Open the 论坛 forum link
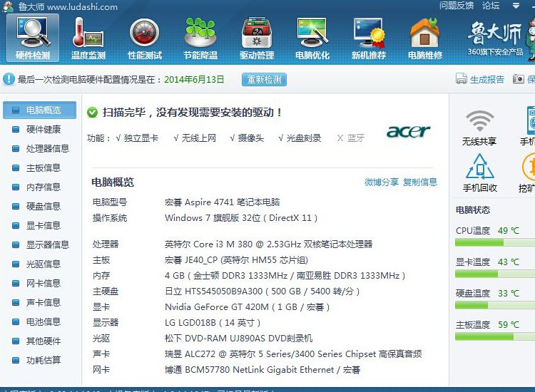Image resolution: width=535 pixels, height=392 pixels. (x=491, y=6)
